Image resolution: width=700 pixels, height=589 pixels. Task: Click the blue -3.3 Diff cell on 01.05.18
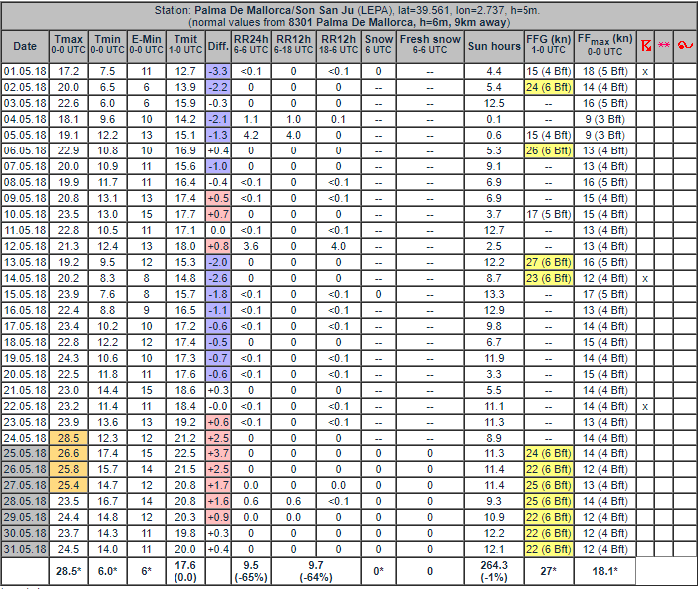218,71
